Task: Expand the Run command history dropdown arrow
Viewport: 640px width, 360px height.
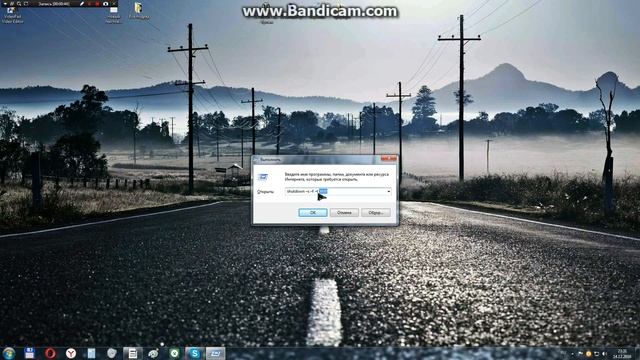Action: (x=389, y=191)
